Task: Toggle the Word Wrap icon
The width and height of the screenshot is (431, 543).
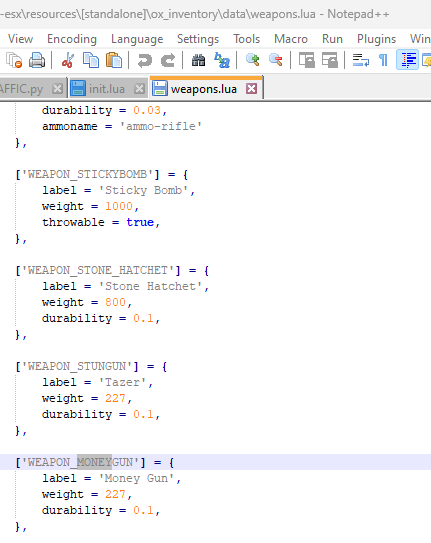Action: coord(360,60)
